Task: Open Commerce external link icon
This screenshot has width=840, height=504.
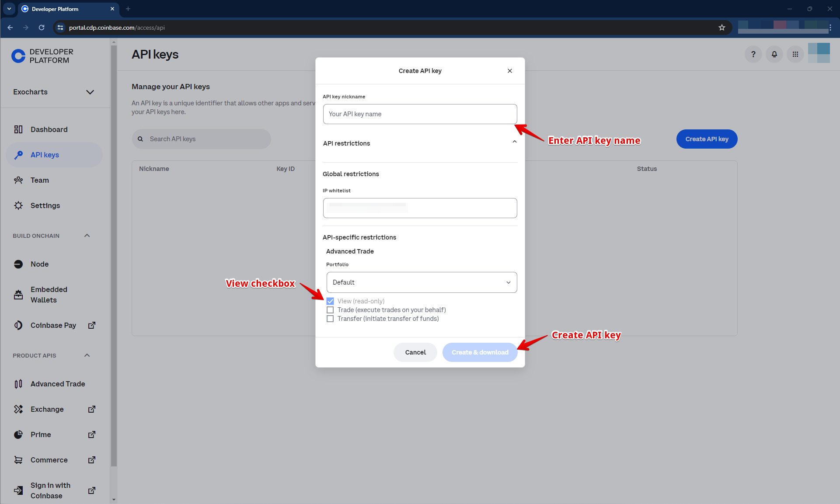Action: [92, 460]
